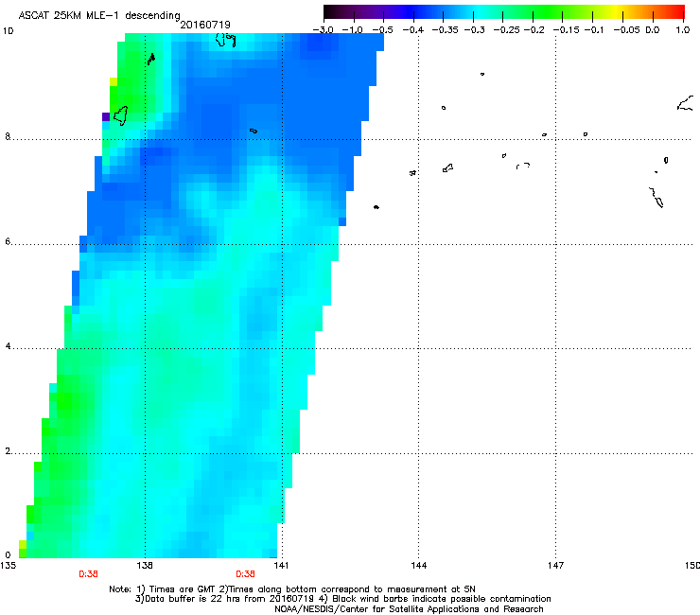Click the dark purple data cell on swath edge

[106, 116]
